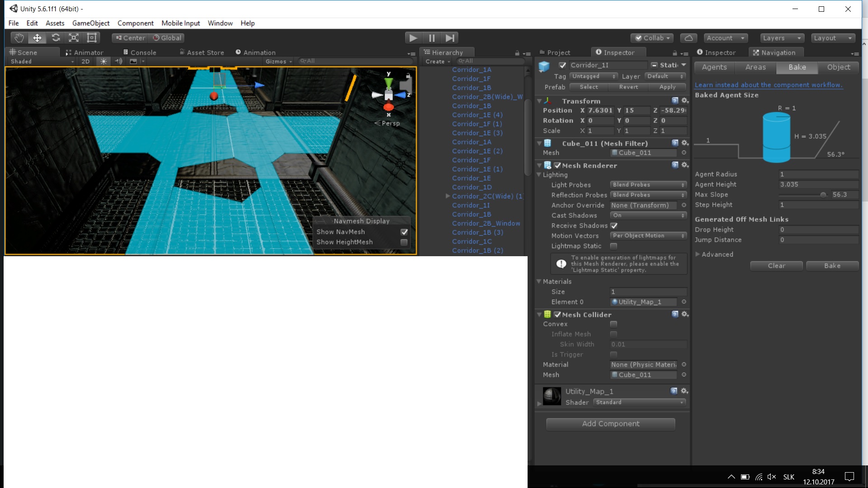Switch to the Areas navigation tab
The width and height of the screenshot is (868, 488).
pyautogui.click(x=755, y=67)
